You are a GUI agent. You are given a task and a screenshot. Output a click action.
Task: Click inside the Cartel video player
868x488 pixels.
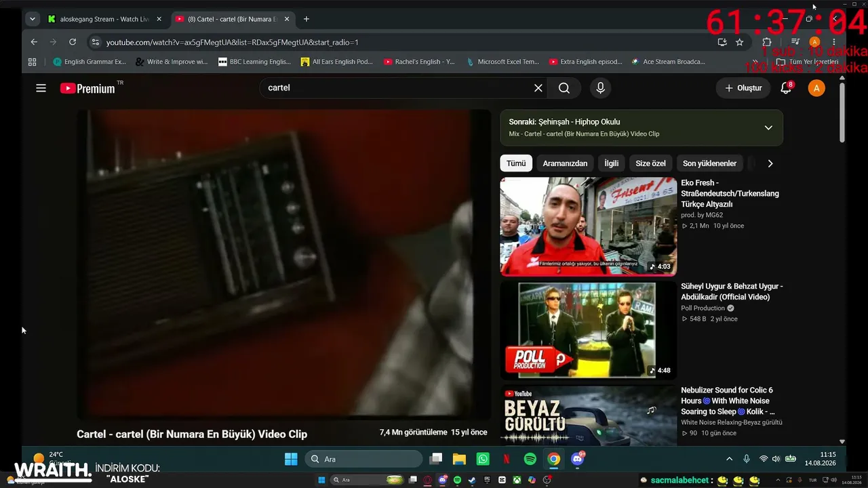[283, 264]
